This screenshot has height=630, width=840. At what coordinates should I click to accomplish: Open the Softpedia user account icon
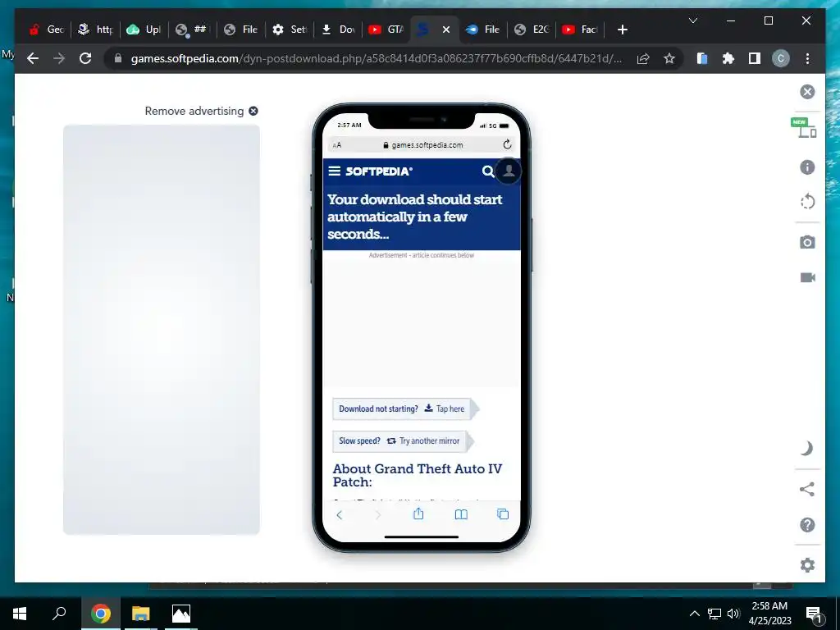pyautogui.click(x=509, y=171)
